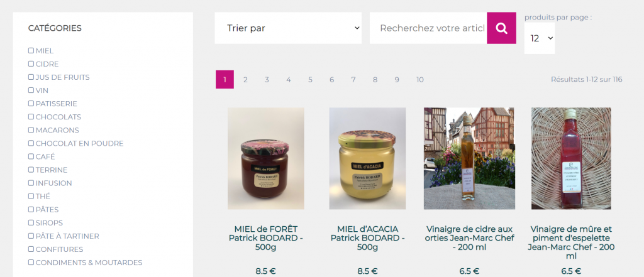View the blackberry Espelette pepper vinegar photo
Viewport: 644px width, 277px height.
571,158
